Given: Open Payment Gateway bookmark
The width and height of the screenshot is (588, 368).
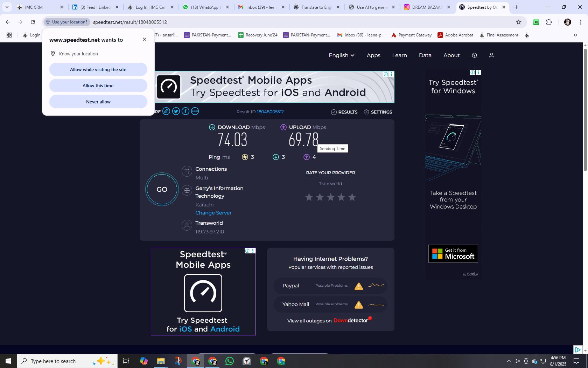Looking at the screenshot, I should (411, 35).
